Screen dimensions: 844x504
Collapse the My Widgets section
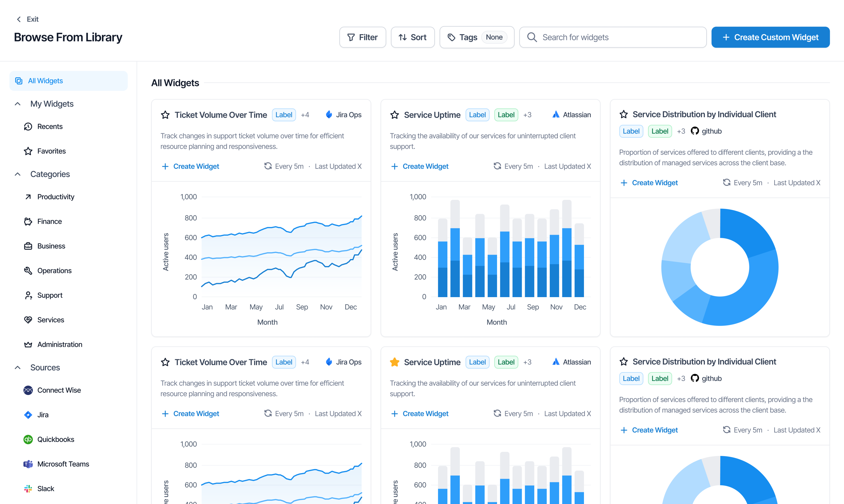click(18, 104)
